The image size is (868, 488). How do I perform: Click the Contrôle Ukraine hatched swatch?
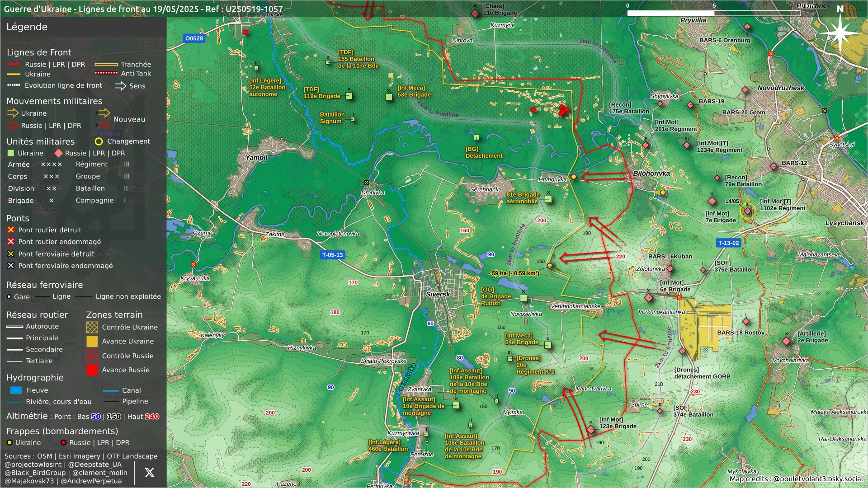92,327
